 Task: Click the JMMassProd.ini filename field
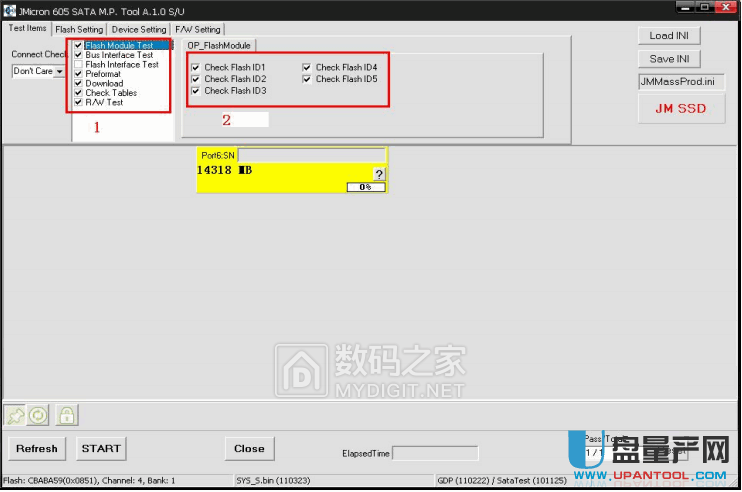click(681, 81)
